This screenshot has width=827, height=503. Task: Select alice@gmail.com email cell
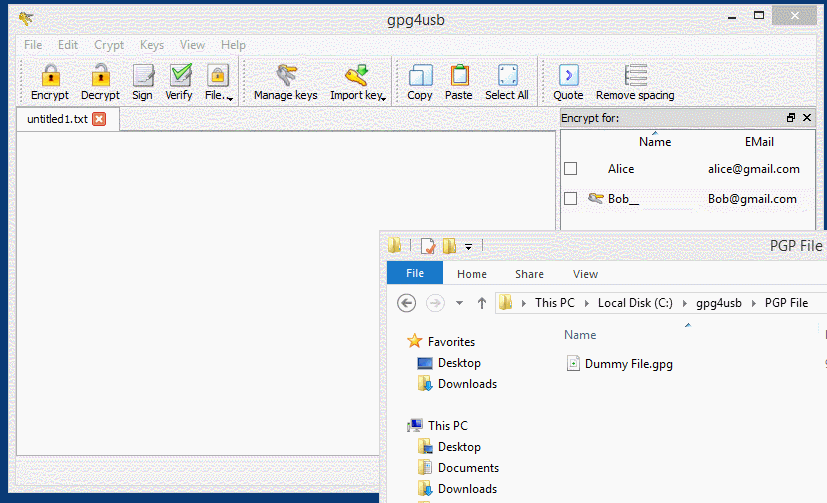[754, 169]
